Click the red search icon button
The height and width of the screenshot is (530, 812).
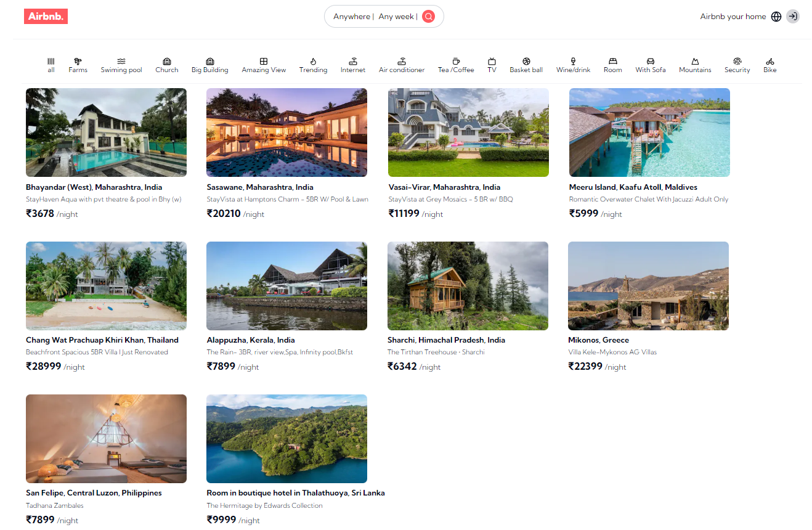[x=429, y=17]
